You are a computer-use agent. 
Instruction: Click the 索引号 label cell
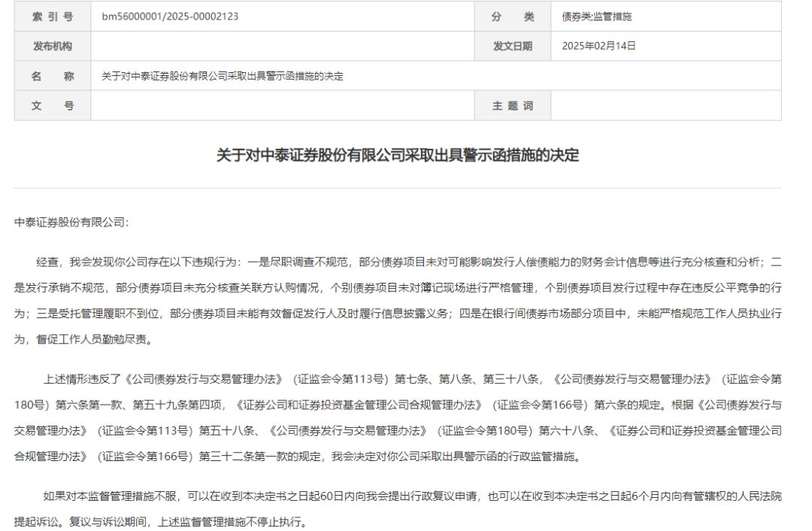[x=53, y=16]
